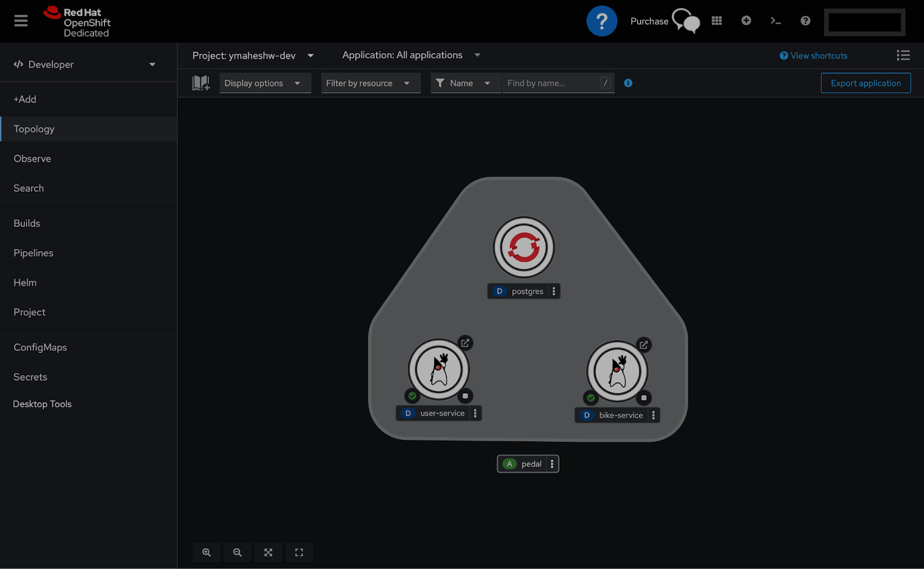Click the Purchase link in header
This screenshot has height=569, width=924.
pyautogui.click(x=649, y=21)
